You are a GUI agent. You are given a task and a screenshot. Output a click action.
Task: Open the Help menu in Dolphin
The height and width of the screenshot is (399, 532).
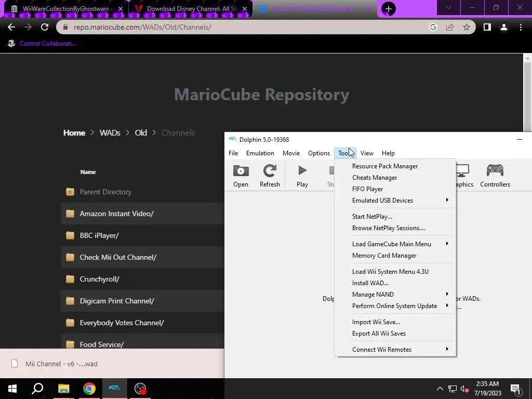coord(388,153)
